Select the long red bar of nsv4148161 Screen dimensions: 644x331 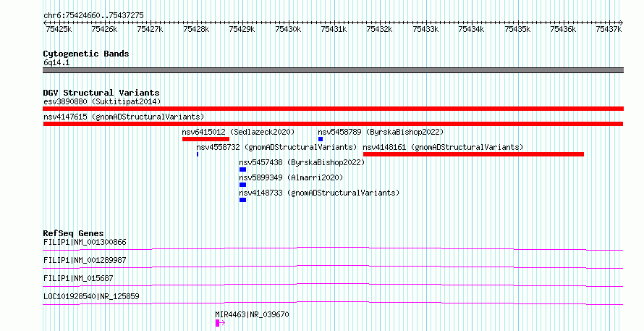pos(473,154)
